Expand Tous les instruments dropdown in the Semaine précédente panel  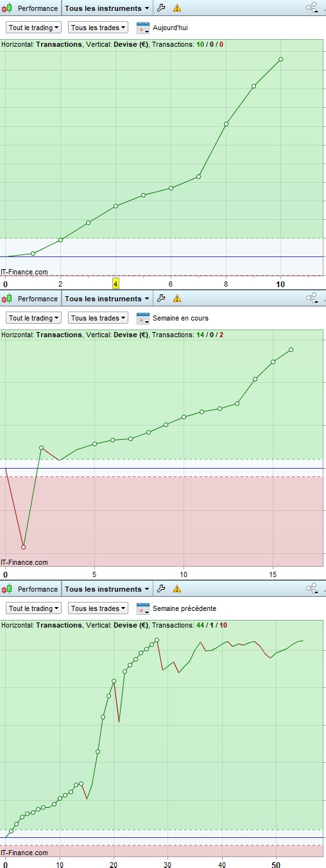107,589
